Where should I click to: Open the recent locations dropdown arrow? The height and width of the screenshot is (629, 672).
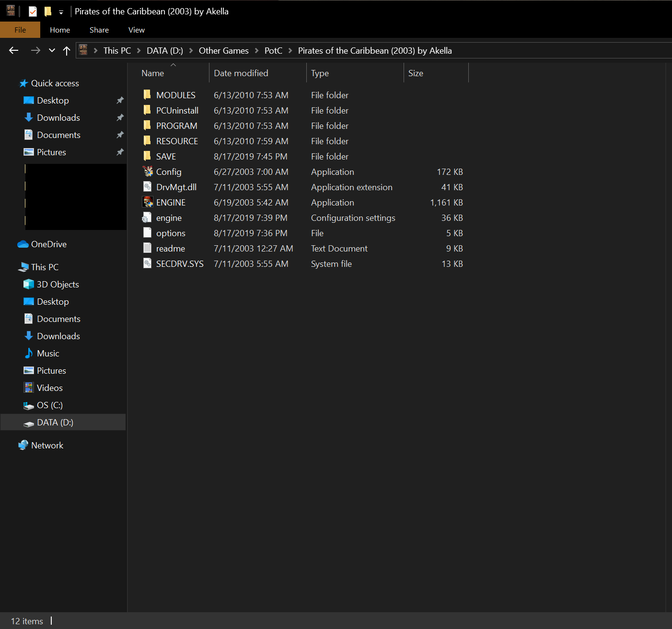(52, 50)
